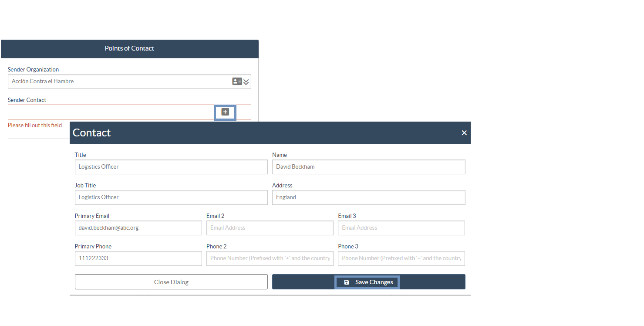Click the contact card icon in Sender Organization

pos(237,81)
